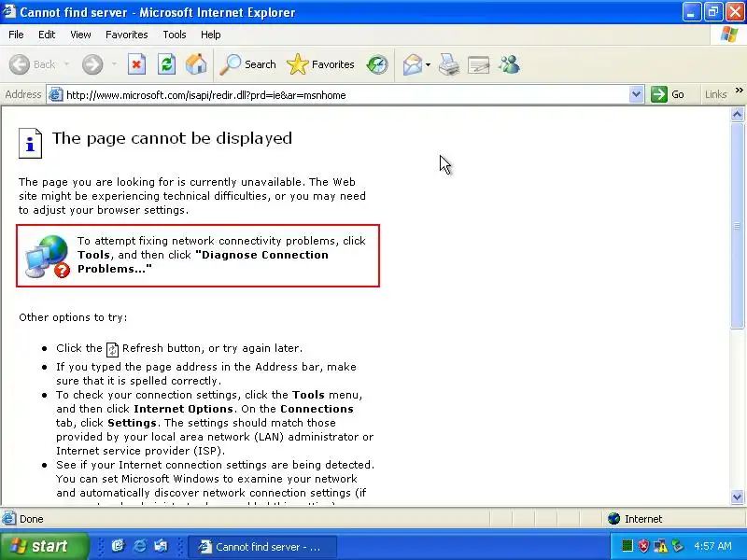
Task: Open the Help menu
Action: [211, 35]
